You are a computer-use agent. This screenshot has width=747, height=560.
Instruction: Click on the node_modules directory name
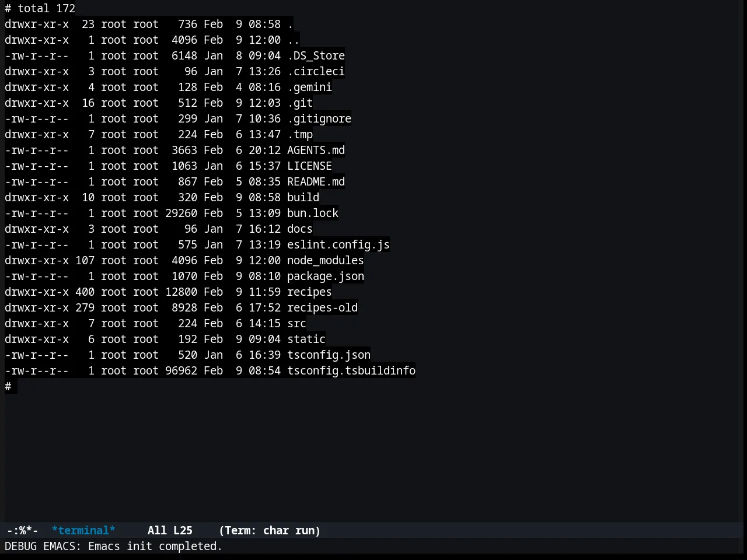click(326, 260)
